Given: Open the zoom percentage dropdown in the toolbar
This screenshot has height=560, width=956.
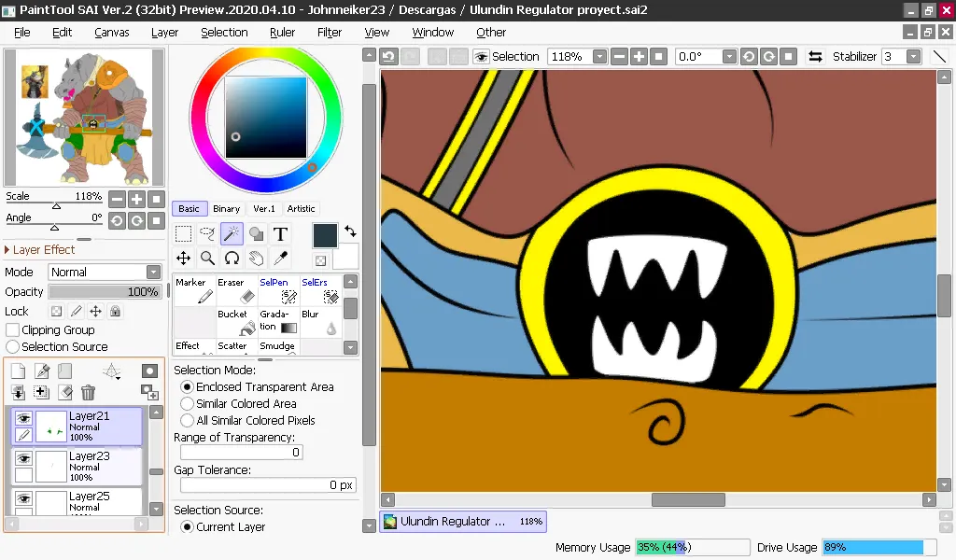Looking at the screenshot, I should [x=600, y=57].
